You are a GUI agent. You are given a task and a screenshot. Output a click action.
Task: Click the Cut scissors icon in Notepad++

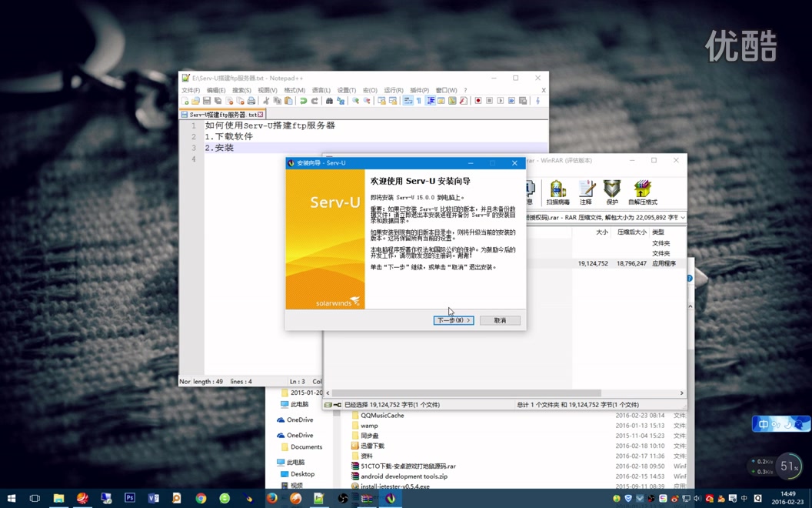[266, 101]
